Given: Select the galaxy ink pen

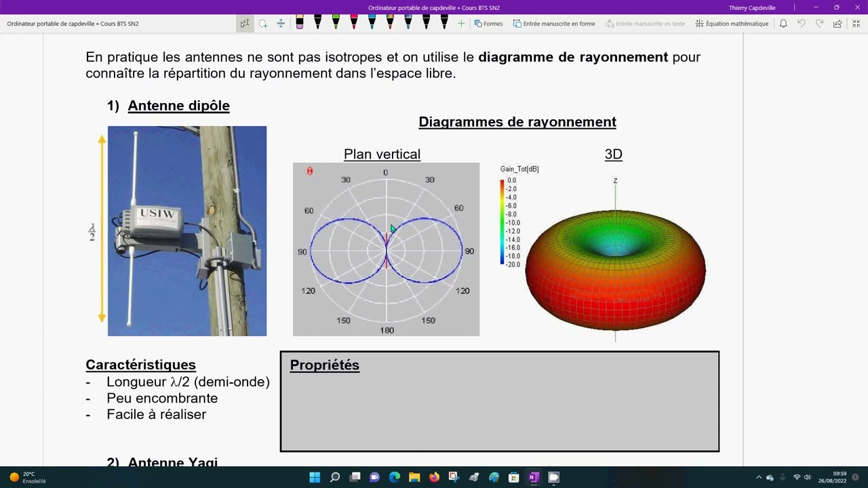Looking at the screenshot, I should coord(408,22).
